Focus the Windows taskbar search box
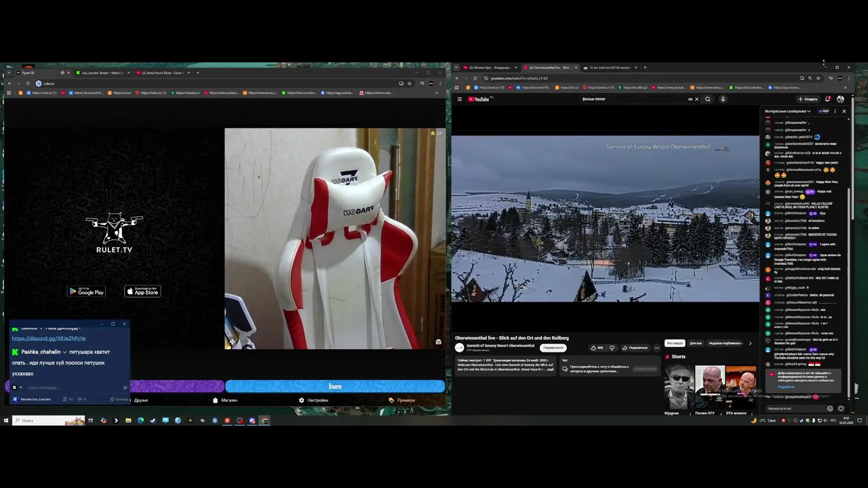Image resolution: width=868 pixels, height=488 pixels. point(47,420)
